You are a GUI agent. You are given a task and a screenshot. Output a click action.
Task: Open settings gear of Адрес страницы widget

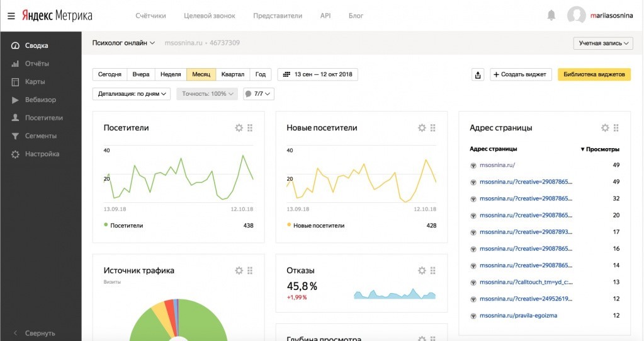(605, 128)
